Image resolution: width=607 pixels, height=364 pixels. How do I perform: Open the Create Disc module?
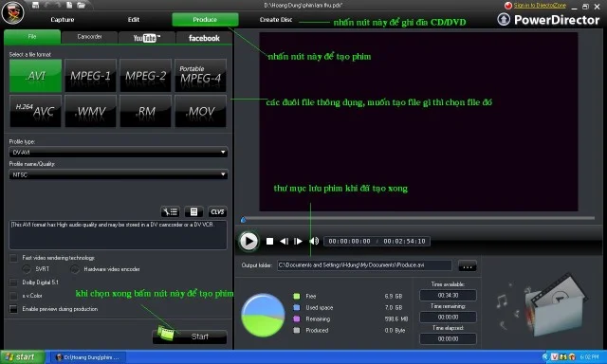click(276, 19)
